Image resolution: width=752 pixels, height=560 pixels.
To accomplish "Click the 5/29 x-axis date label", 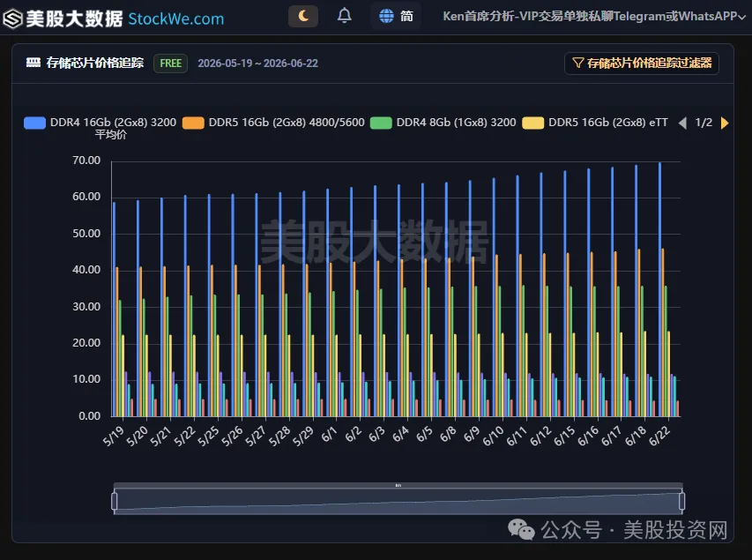I will [x=302, y=437].
